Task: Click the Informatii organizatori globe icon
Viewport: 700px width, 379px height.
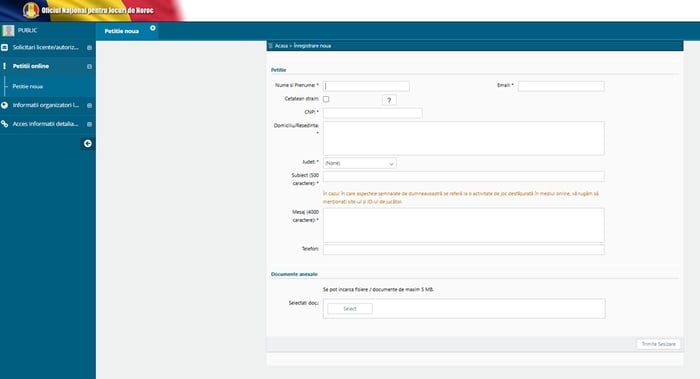Action: point(4,105)
